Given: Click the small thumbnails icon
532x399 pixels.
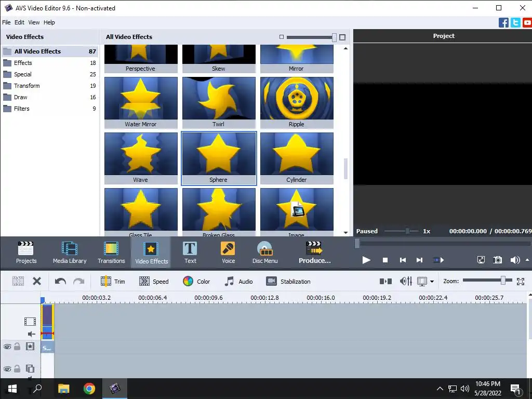Looking at the screenshot, I should [x=281, y=37].
